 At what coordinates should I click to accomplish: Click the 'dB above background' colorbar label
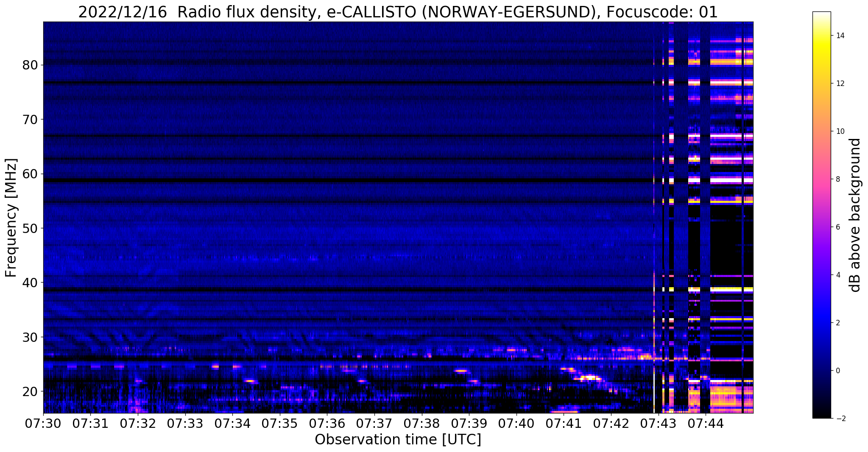pyautogui.click(x=855, y=215)
